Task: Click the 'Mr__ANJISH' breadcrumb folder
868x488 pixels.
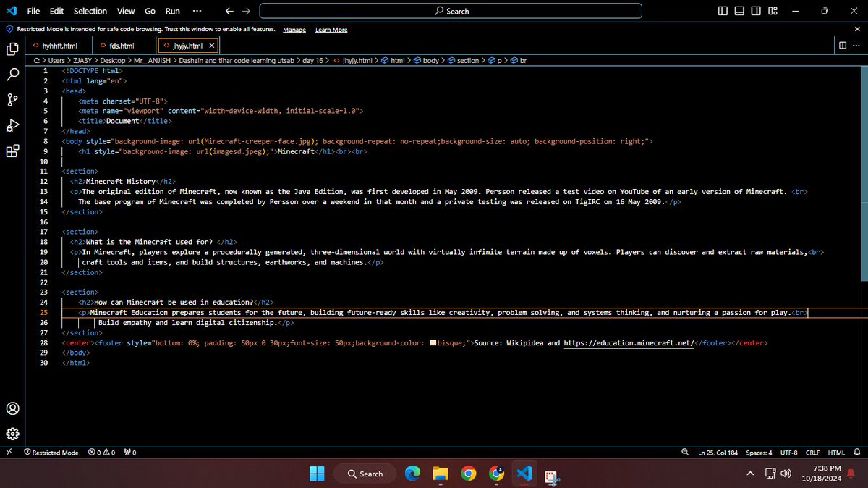Action: (x=153, y=61)
